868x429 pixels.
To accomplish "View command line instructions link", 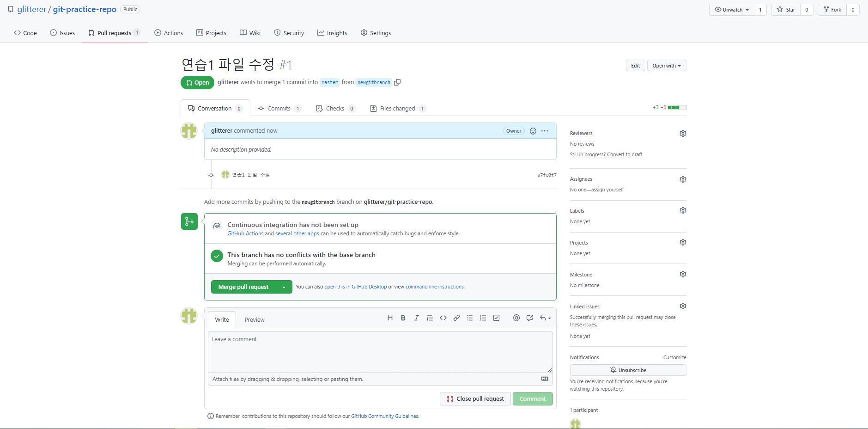I will 435,287.
